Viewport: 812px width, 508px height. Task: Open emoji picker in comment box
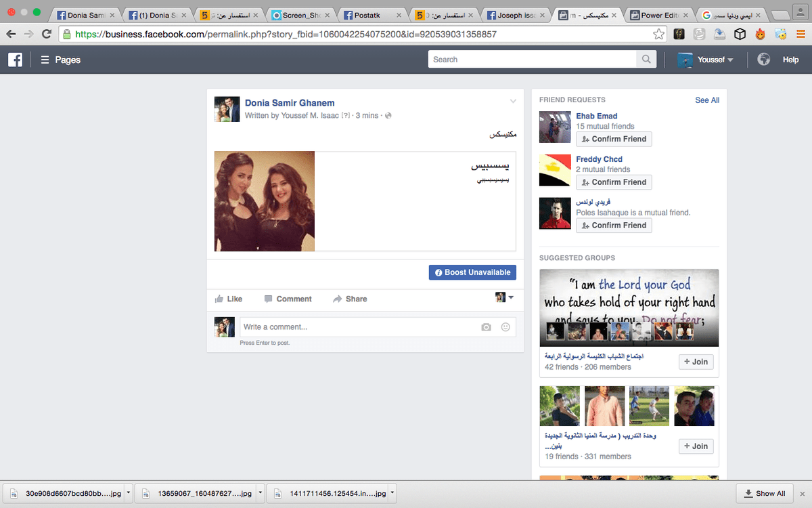pos(505,327)
